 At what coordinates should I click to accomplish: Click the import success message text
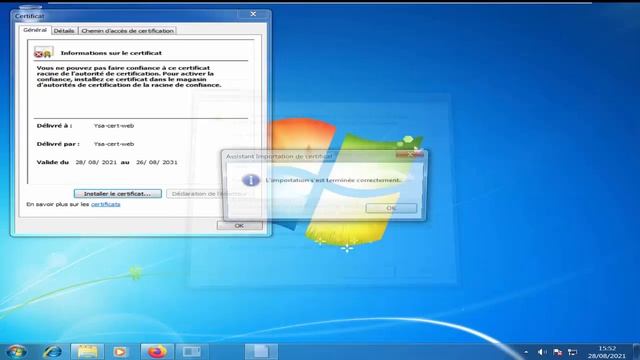(333, 180)
